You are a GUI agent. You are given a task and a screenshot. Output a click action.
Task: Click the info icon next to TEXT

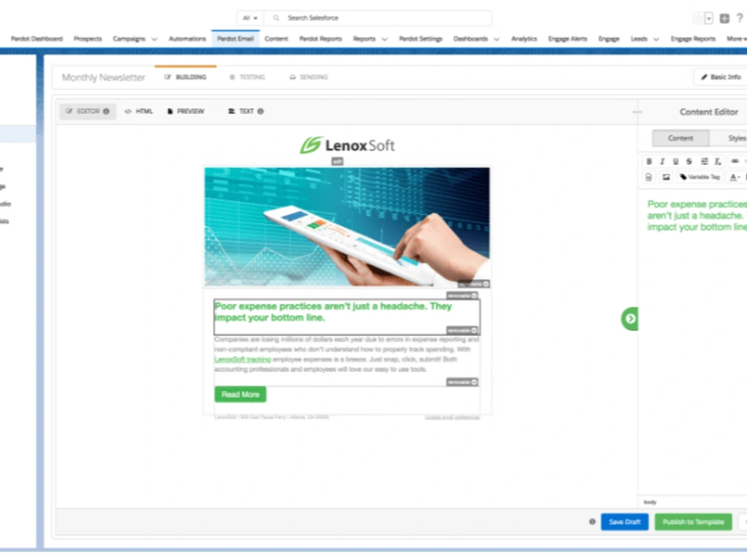pyautogui.click(x=261, y=111)
